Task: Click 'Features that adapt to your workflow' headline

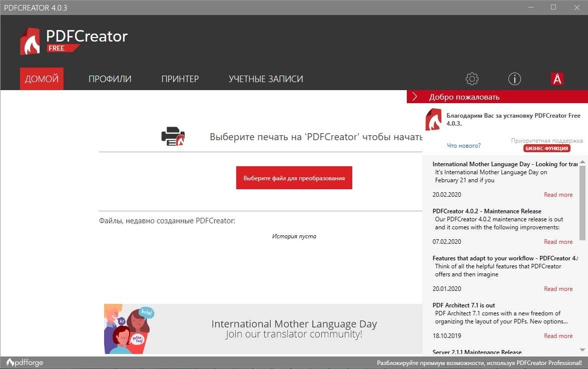Action: pos(505,258)
